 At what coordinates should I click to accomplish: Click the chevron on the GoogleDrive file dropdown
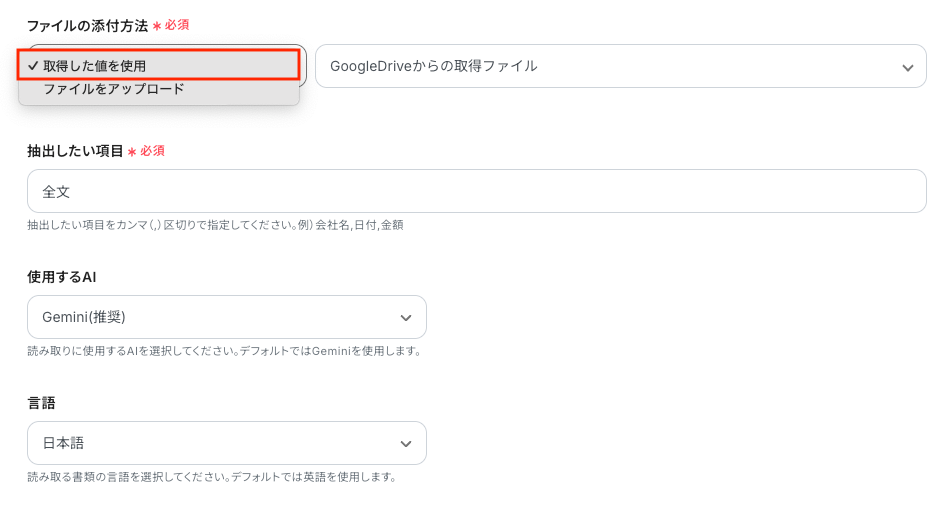pyautogui.click(x=907, y=67)
